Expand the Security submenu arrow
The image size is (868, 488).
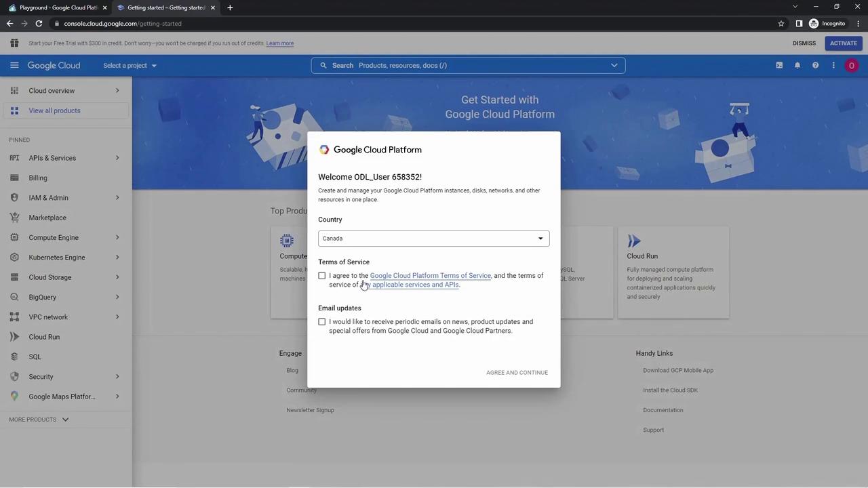coord(117,376)
